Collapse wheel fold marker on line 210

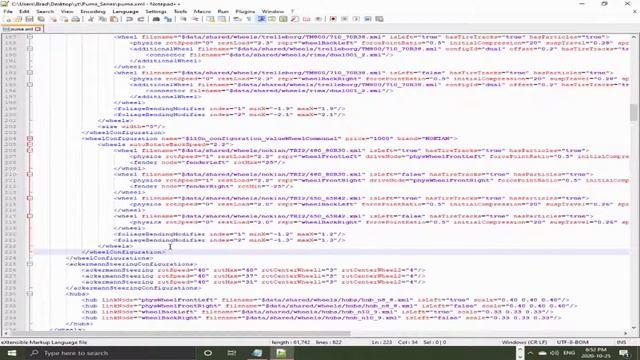[30, 174]
